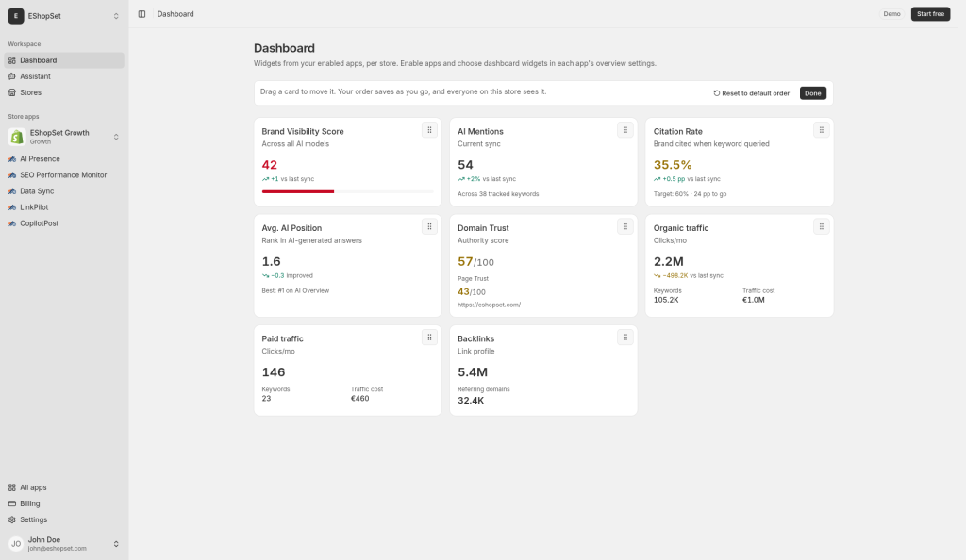Grab the Domain Trust drag handle
966x560 pixels.
(625, 226)
